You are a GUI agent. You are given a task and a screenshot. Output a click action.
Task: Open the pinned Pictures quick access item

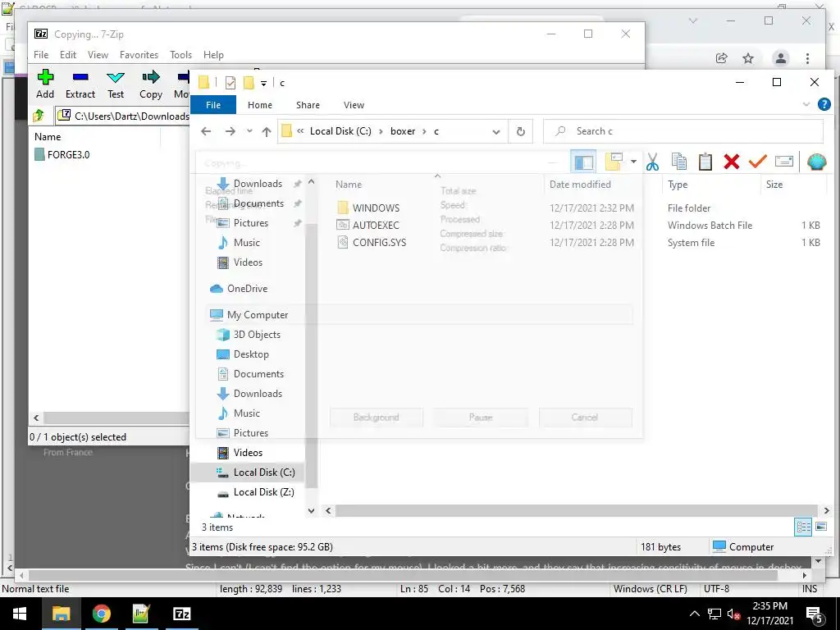pyautogui.click(x=251, y=223)
